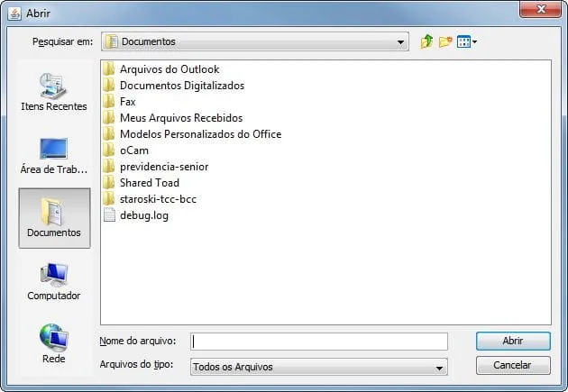
Task: Open Rede network location
Action: (x=54, y=343)
